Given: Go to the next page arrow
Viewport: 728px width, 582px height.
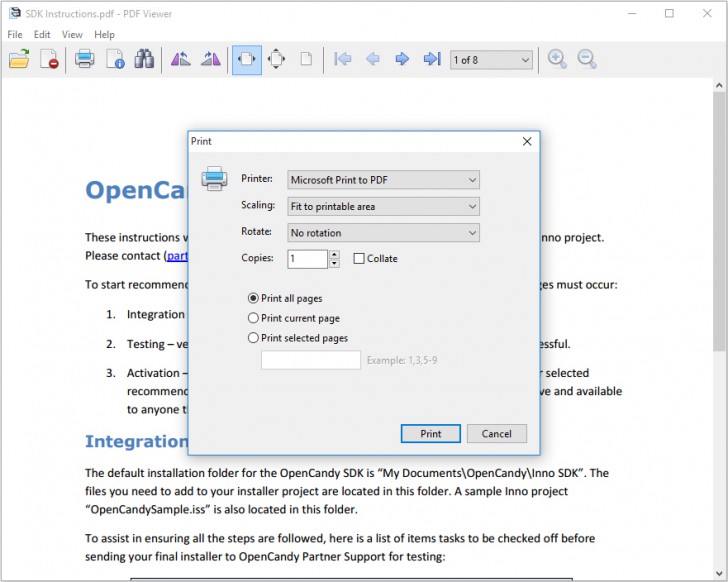Looking at the screenshot, I should tap(402, 59).
